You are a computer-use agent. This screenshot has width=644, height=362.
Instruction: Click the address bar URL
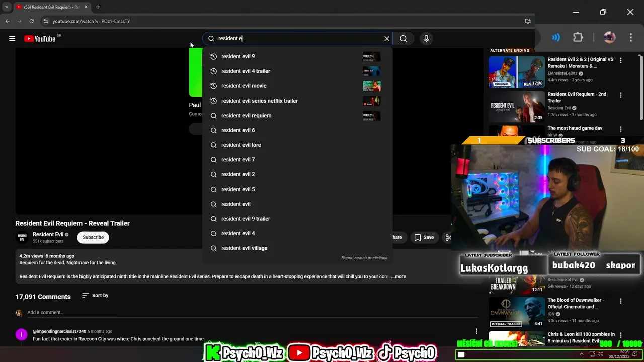91,21
